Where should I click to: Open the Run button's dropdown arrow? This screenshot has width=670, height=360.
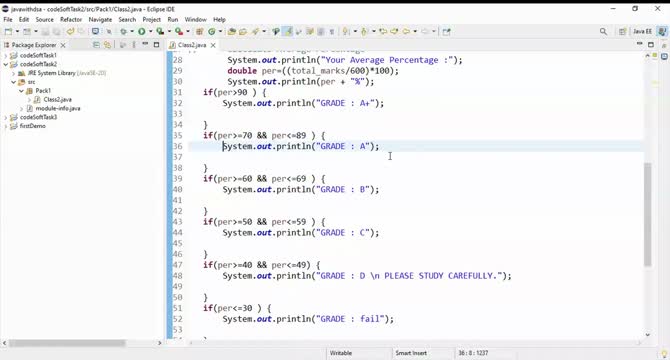(150, 31)
